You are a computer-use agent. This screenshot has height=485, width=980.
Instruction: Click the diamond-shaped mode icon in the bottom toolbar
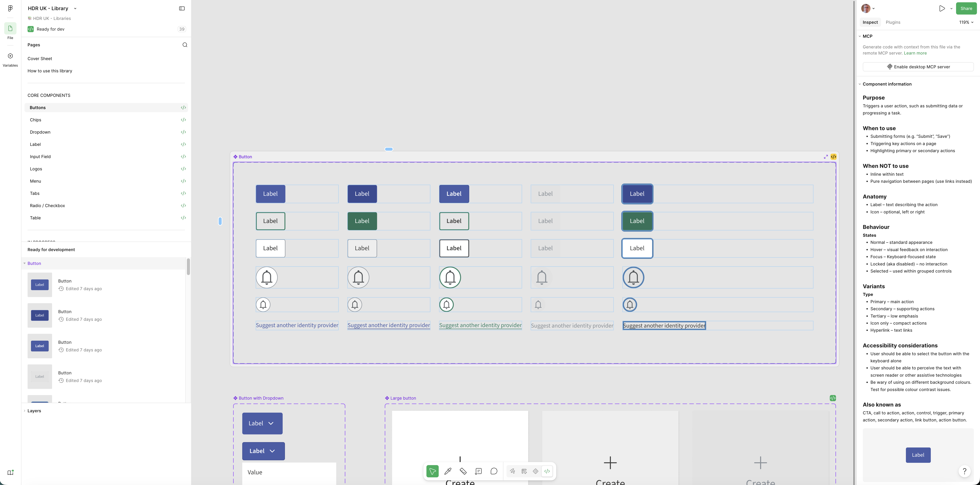tap(536, 471)
